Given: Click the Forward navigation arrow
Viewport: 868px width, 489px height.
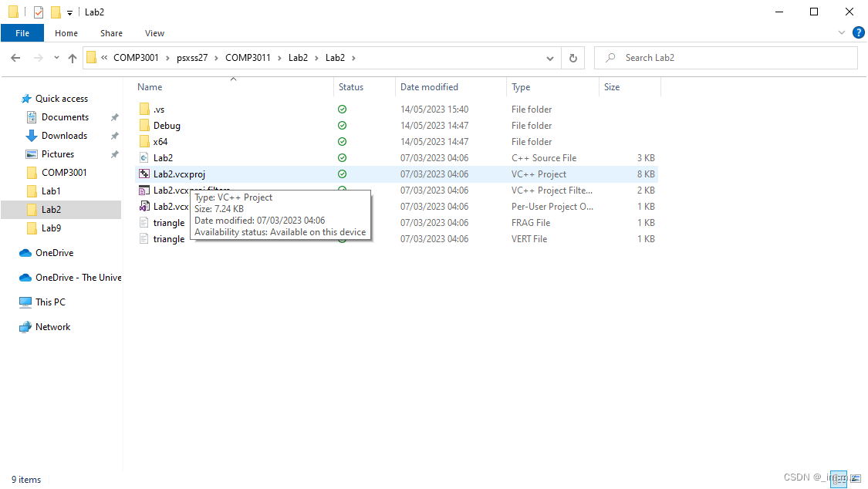Looking at the screenshot, I should coord(38,58).
